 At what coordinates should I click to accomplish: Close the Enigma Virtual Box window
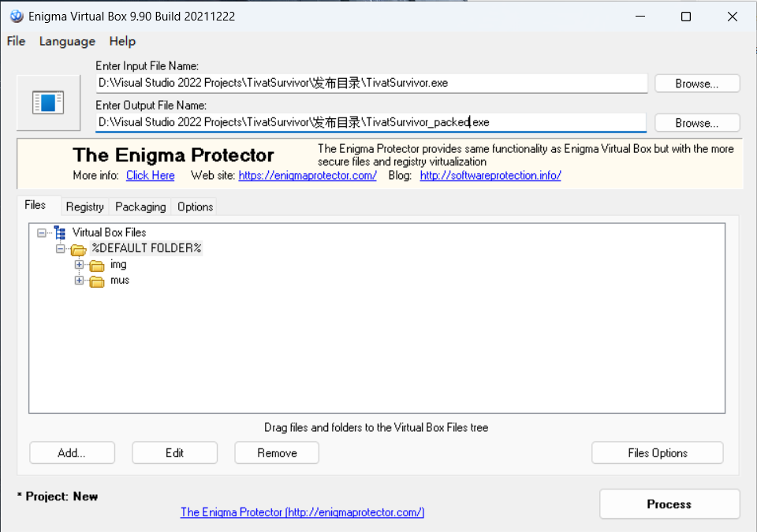[732, 17]
